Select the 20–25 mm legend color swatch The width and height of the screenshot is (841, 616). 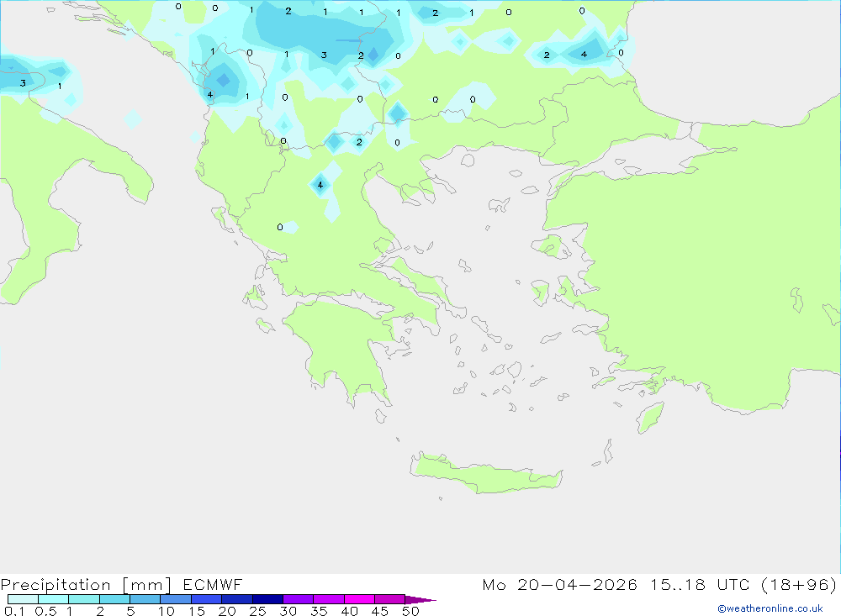[x=237, y=599]
